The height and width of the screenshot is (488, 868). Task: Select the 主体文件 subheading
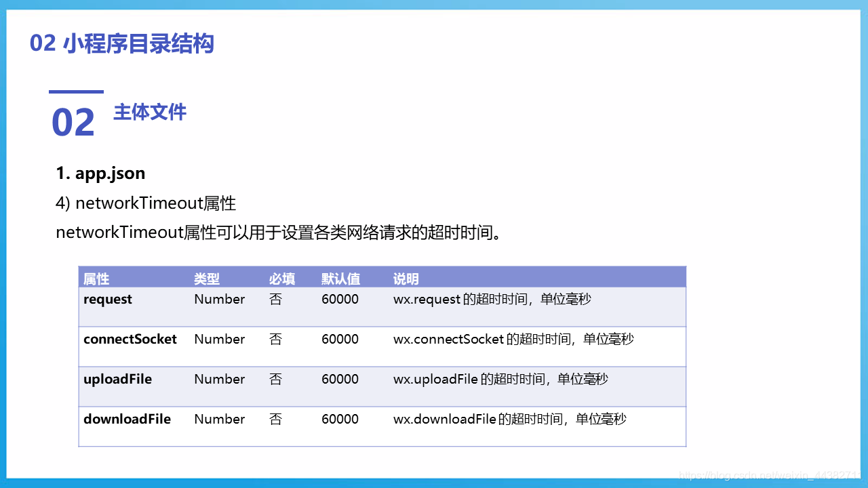(x=150, y=112)
